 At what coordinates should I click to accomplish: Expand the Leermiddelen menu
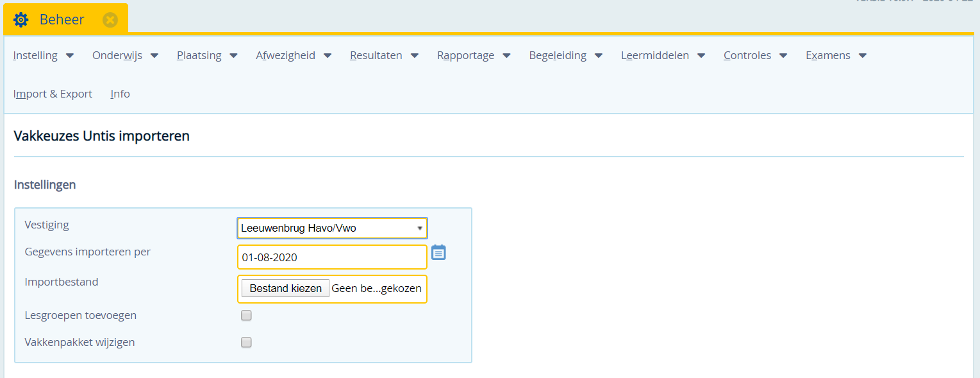point(663,55)
